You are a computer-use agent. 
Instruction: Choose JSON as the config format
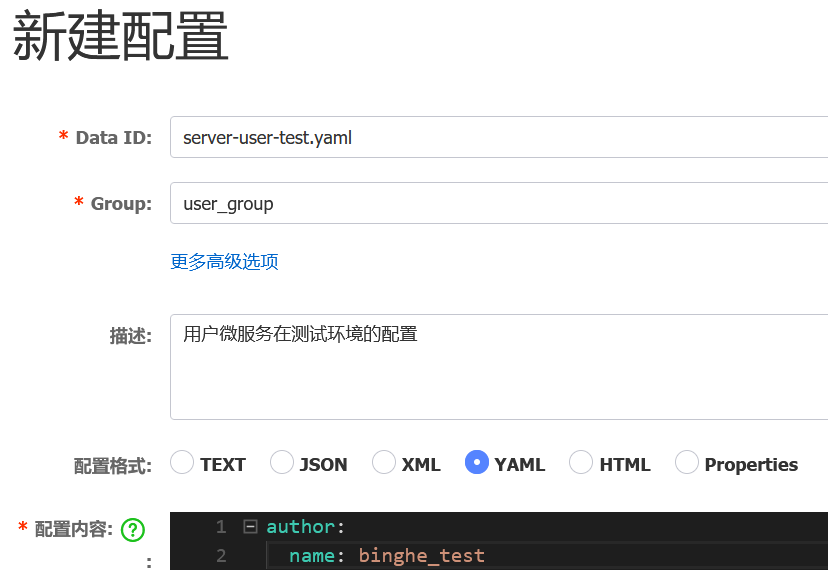click(x=282, y=463)
